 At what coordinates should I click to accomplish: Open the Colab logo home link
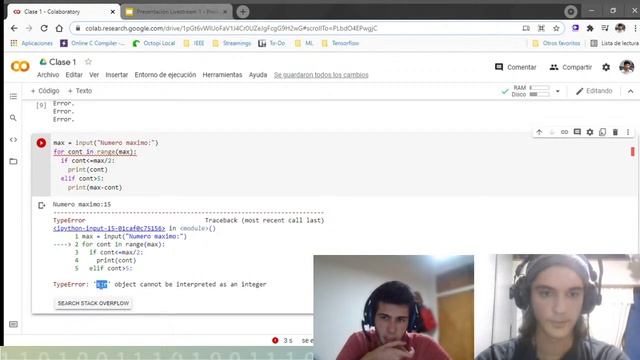(x=20, y=66)
